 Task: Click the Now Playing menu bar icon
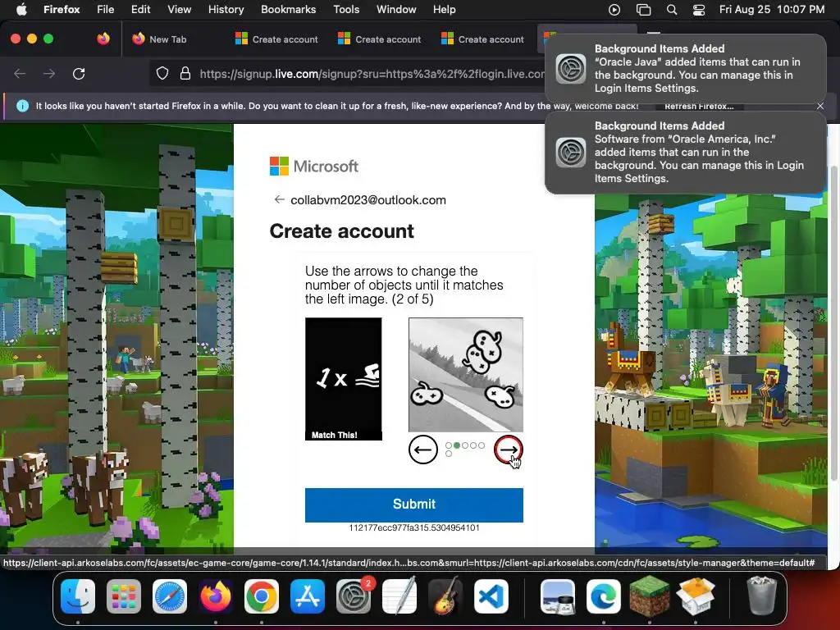(614, 10)
